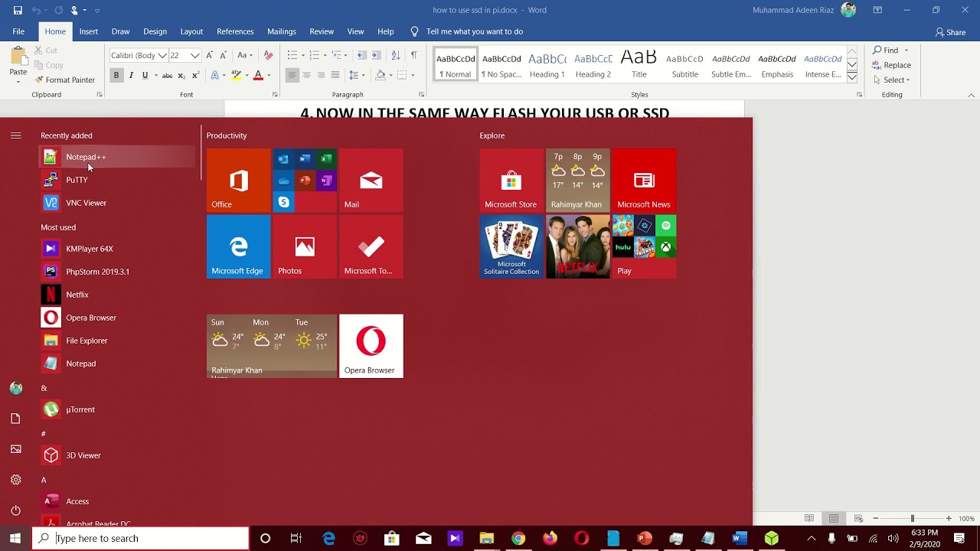The height and width of the screenshot is (551, 980).
Task: Click Format Painter
Action: click(64, 80)
